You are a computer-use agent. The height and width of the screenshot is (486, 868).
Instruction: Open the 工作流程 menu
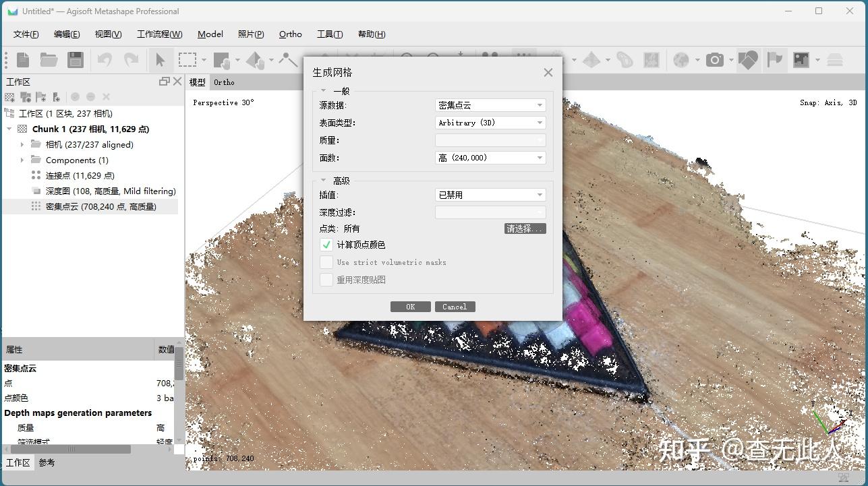[x=159, y=34]
